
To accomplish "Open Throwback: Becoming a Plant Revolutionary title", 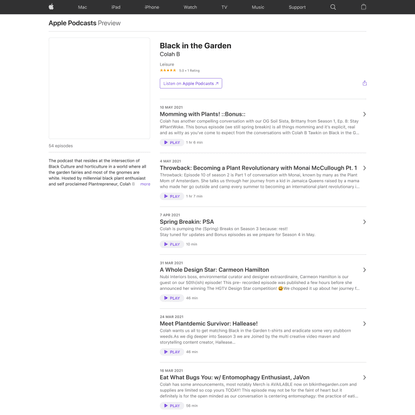I will [x=258, y=168].
